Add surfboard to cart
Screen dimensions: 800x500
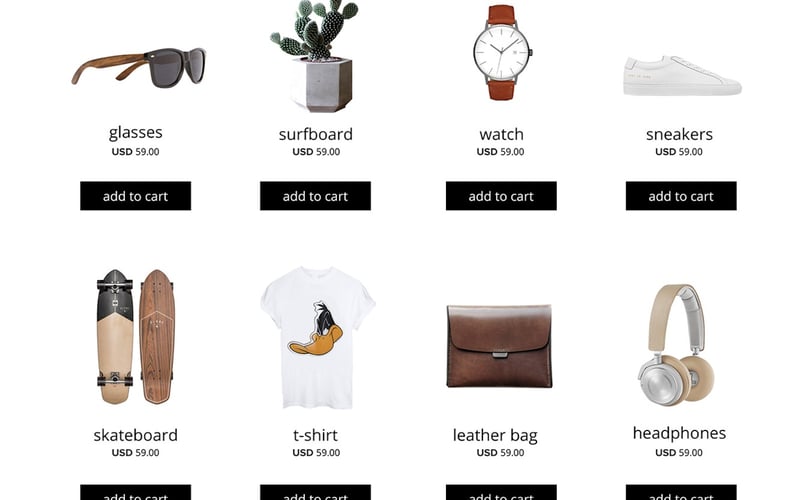click(x=315, y=196)
